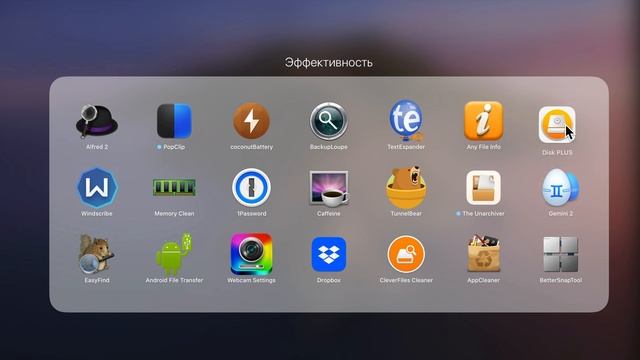Launch 1Password from the folder
The width and height of the screenshot is (640, 360).
click(x=251, y=188)
